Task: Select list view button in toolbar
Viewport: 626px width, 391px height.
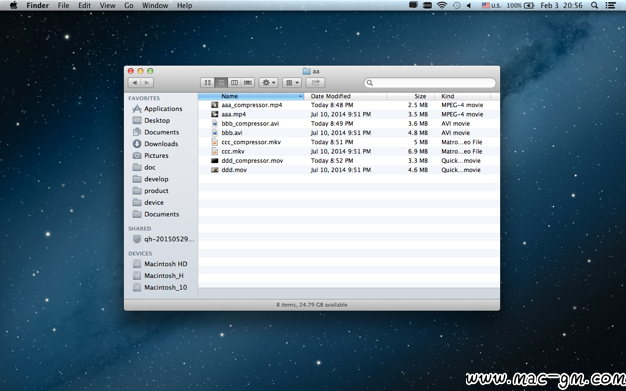Action: tap(221, 83)
